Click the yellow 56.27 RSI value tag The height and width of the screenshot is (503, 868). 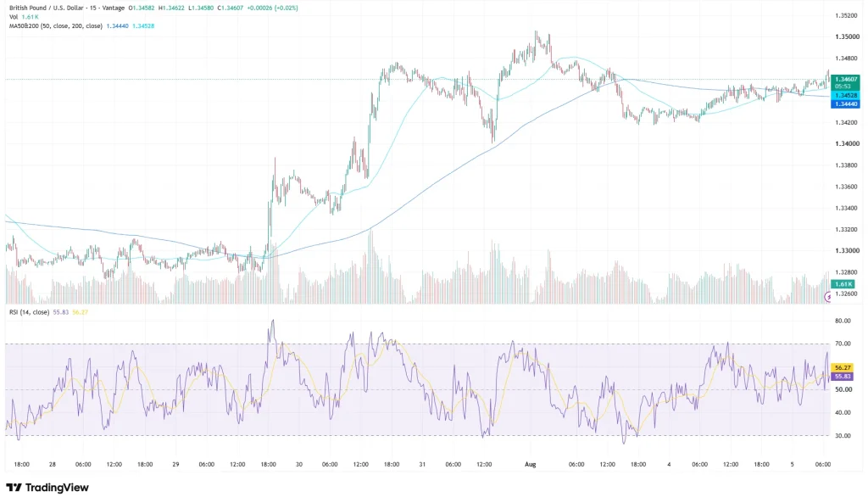[843, 368]
